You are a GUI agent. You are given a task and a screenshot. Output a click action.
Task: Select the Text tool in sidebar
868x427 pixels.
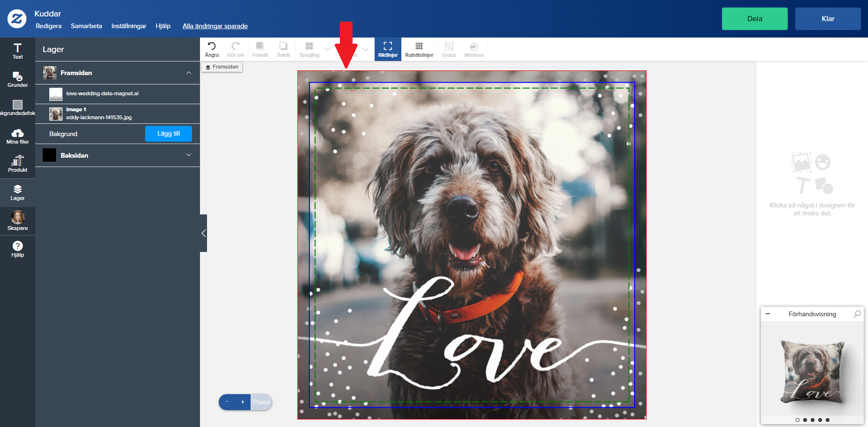pyautogui.click(x=17, y=51)
